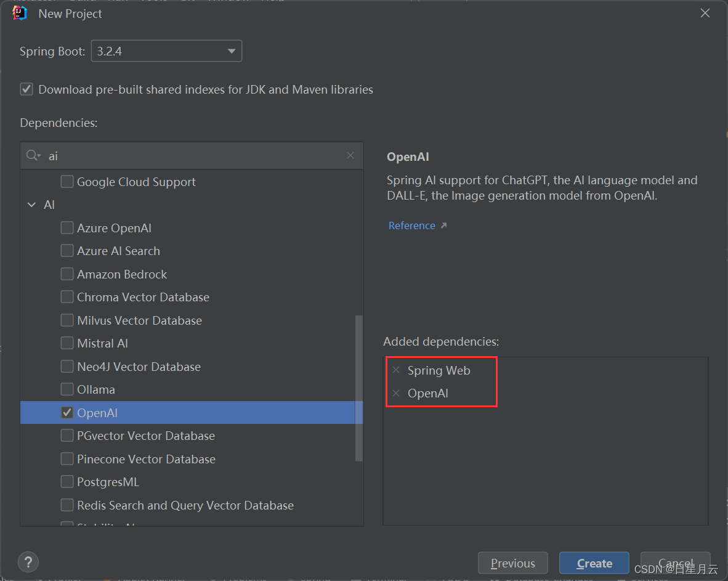
Task: Check Pinecone Vector Database dependency
Action: click(x=67, y=459)
